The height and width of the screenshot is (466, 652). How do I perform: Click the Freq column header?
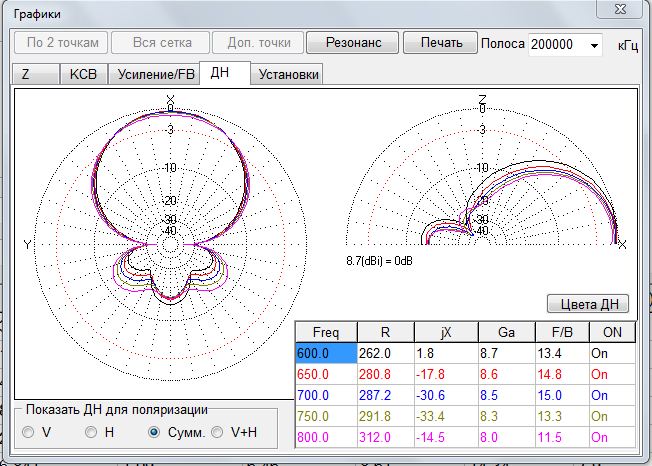click(326, 331)
